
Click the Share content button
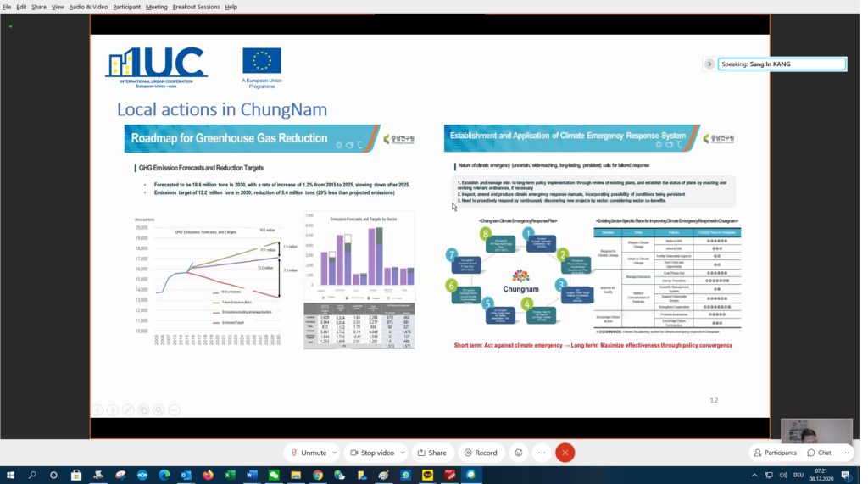point(431,453)
